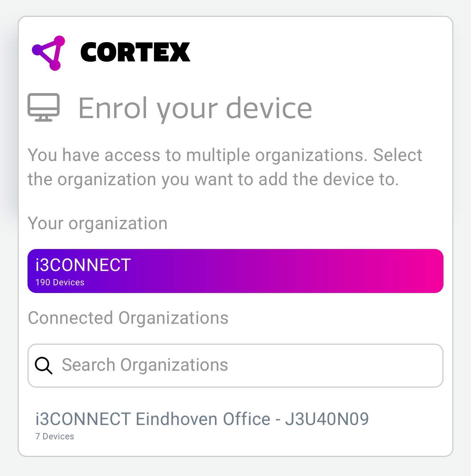Click the J3U40N09 code in Eindhoven entry
The height and width of the screenshot is (476, 471).
pyautogui.click(x=327, y=419)
